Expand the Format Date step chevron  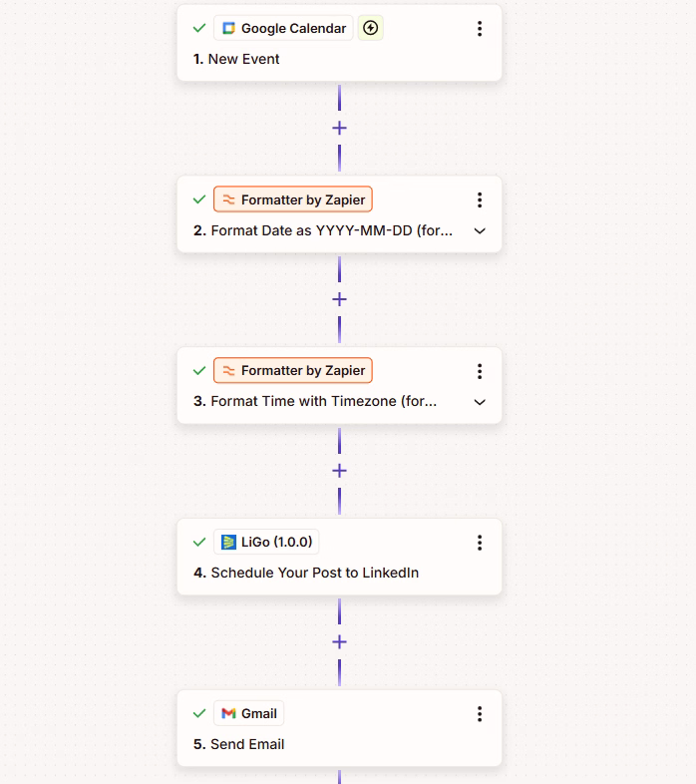click(480, 230)
